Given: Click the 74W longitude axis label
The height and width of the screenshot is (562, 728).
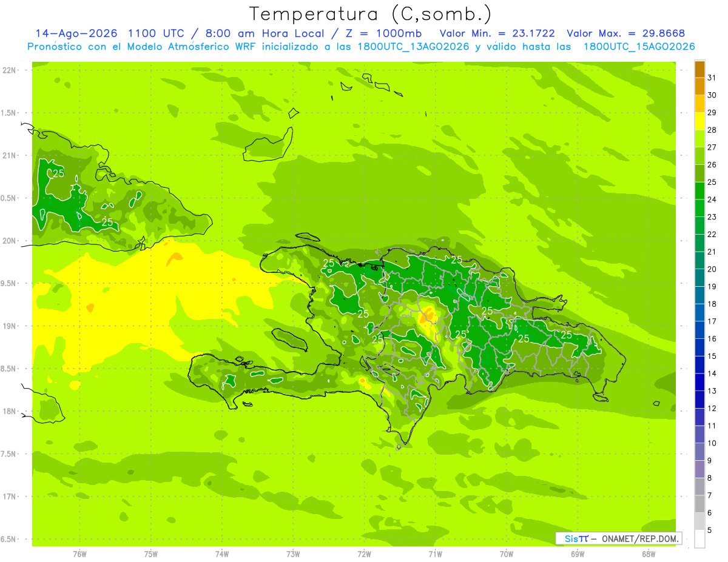Looking at the screenshot, I should [x=222, y=554].
